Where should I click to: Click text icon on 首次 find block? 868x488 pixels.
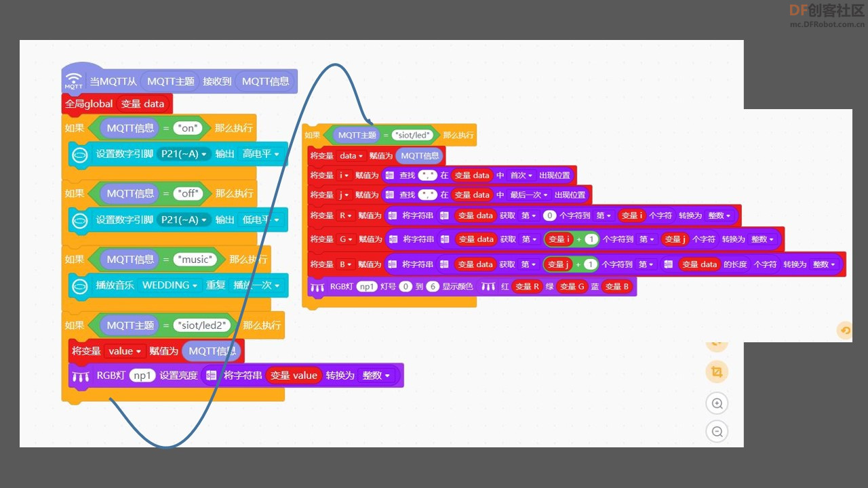390,176
